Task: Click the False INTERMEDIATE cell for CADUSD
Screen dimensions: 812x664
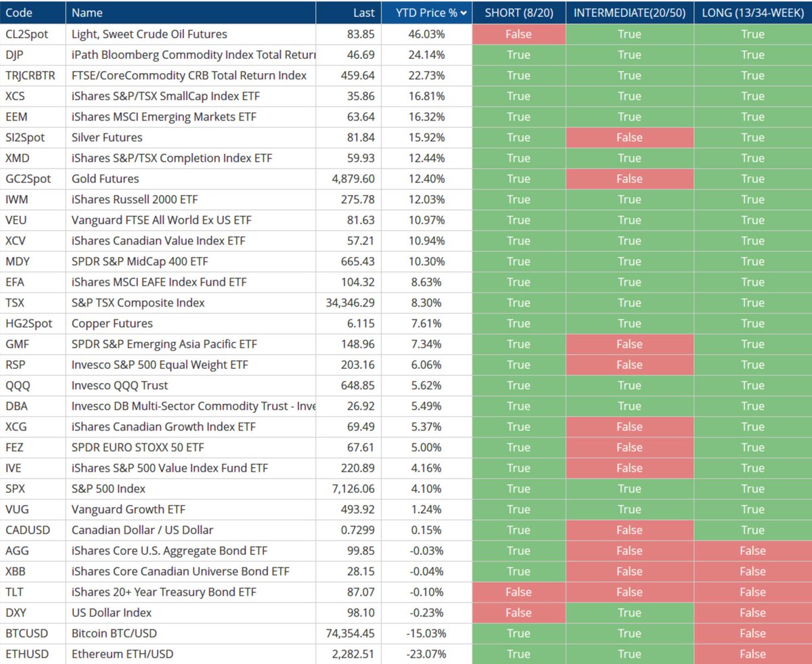Action: [x=629, y=529]
